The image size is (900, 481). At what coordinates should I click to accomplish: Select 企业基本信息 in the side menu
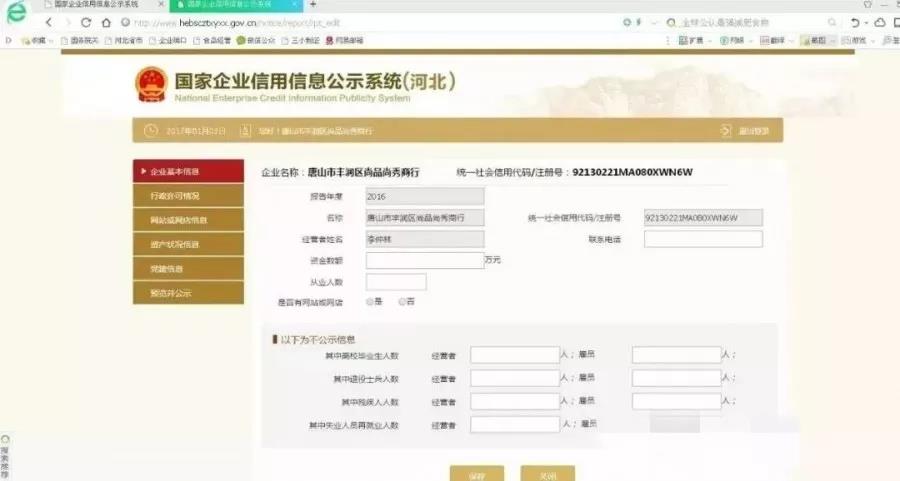[x=188, y=172]
